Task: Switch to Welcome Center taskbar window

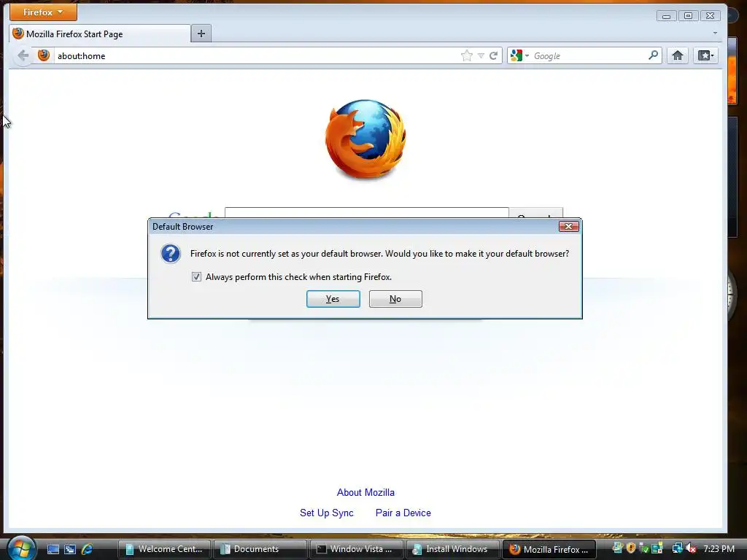Action: [x=164, y=549]
